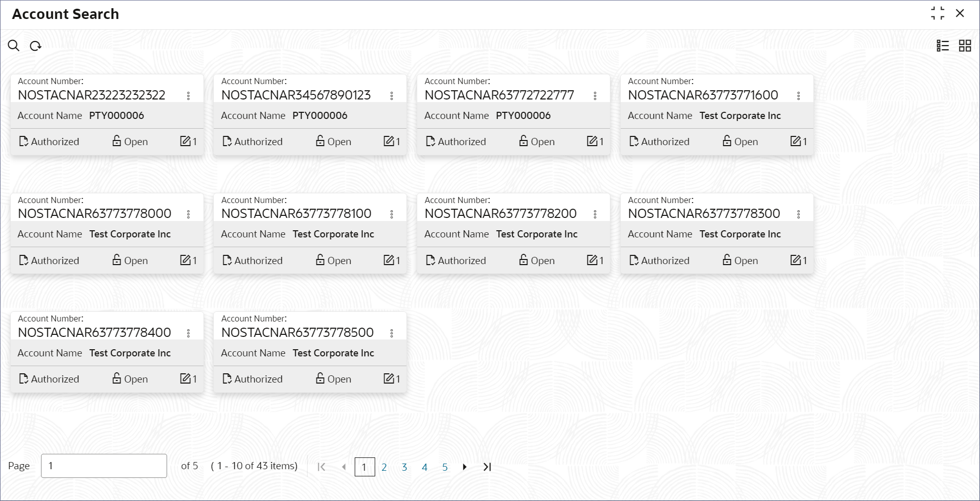Click the Authorized icon on NOSTACNAR63773778400
The image size is (980, 501).
pyautogui.click(x=24, y=378)
